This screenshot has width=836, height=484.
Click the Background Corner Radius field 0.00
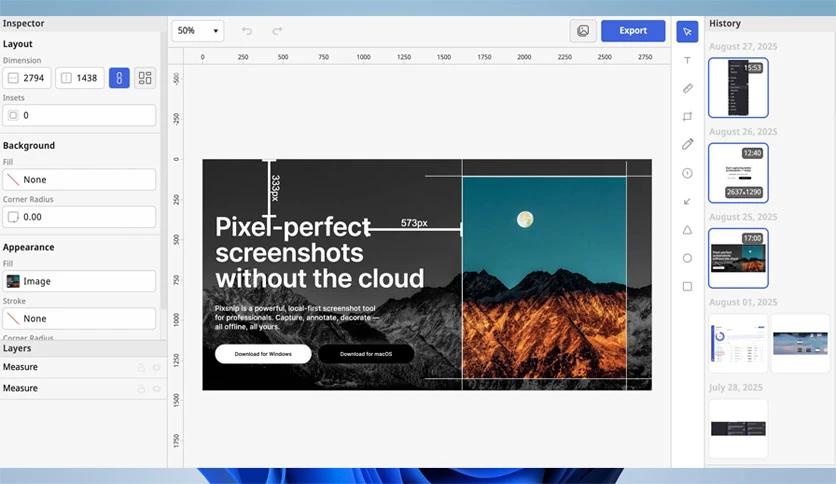(x=79, y=217)
